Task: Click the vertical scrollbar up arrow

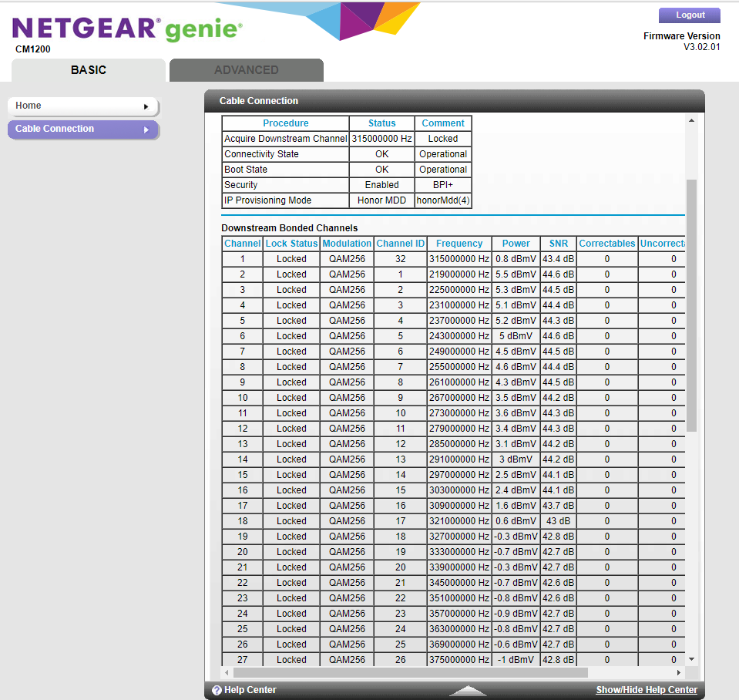Action: pyautogui.click(x=691, y=120)
